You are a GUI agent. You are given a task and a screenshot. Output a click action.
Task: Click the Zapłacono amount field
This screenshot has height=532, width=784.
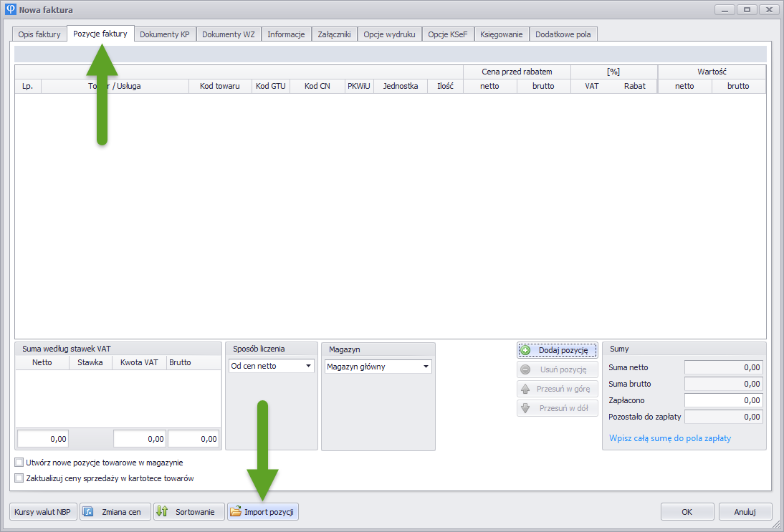(x=723, y=400)
